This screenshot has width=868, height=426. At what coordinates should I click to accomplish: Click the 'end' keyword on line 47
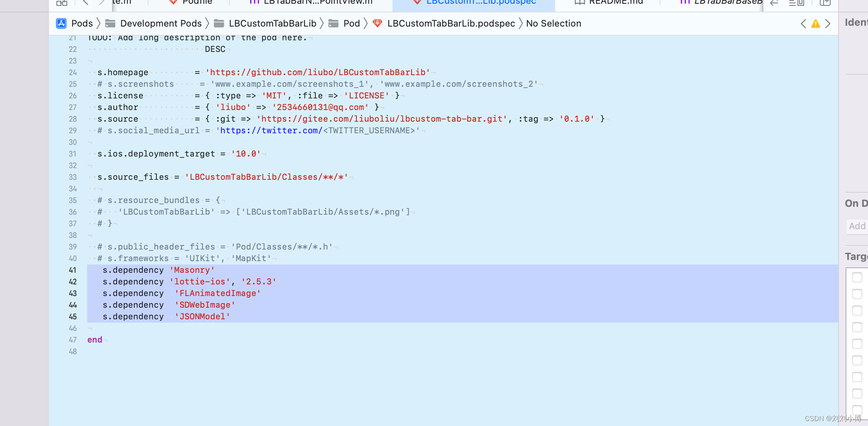(x=95, y=340)
